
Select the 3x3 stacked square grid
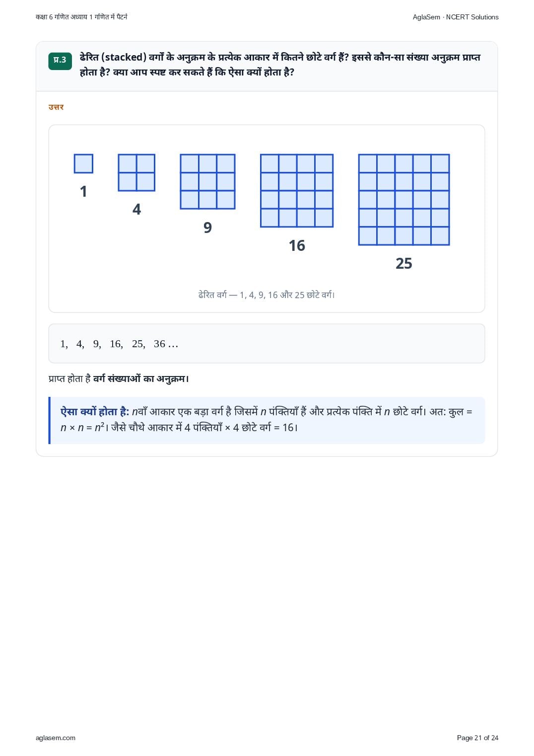(x=207, y=181)
